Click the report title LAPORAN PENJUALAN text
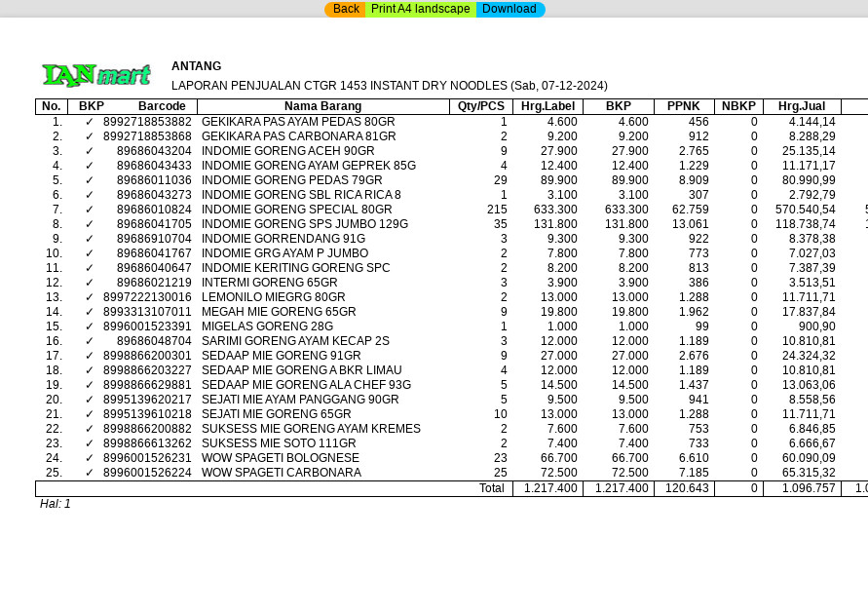 [389, 86]
